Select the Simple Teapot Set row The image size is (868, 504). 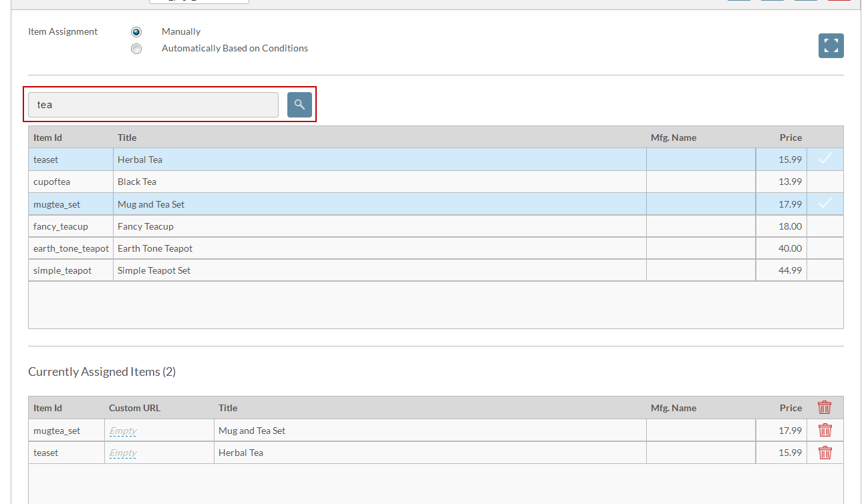(436, 270)
